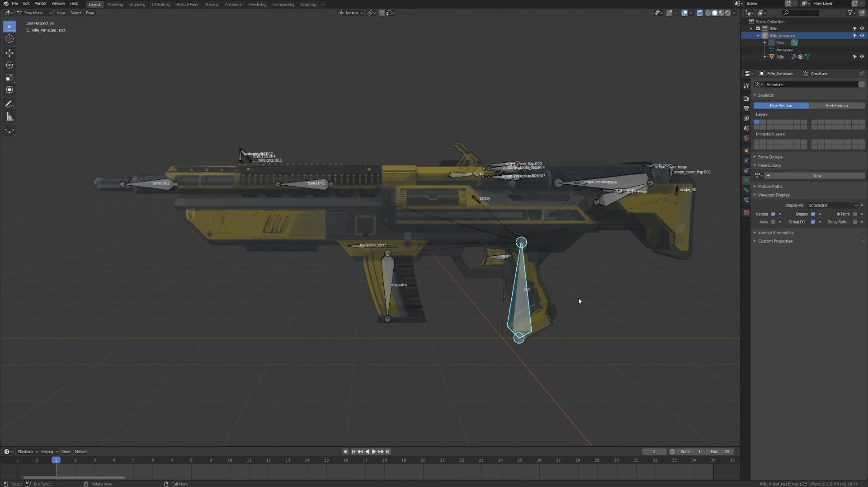Toggle viewport X-ray mode

[699, 13]
